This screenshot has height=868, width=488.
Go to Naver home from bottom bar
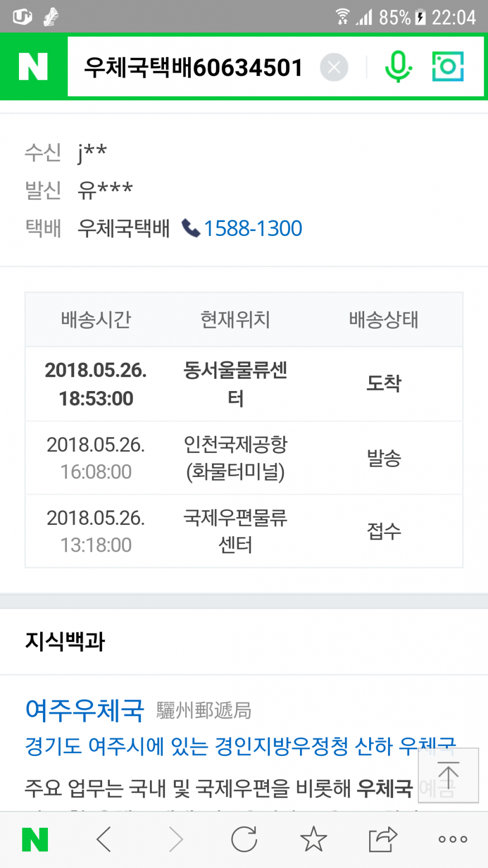pyautogui.click(x=35, y=839)
